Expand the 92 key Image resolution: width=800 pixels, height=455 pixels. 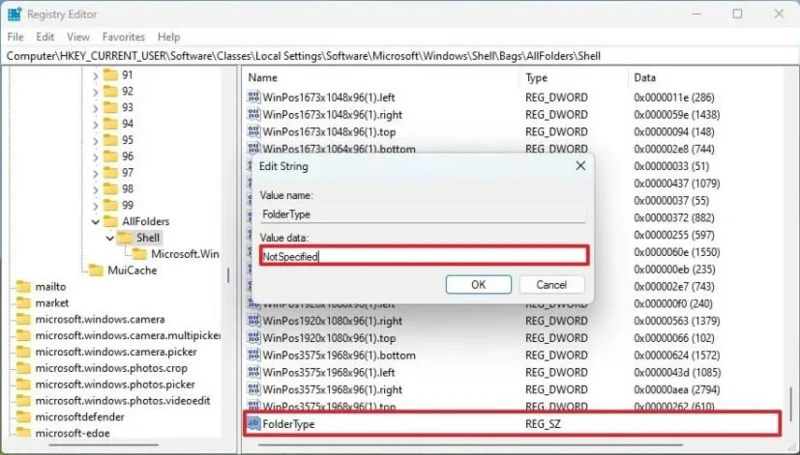click(95, 92)
